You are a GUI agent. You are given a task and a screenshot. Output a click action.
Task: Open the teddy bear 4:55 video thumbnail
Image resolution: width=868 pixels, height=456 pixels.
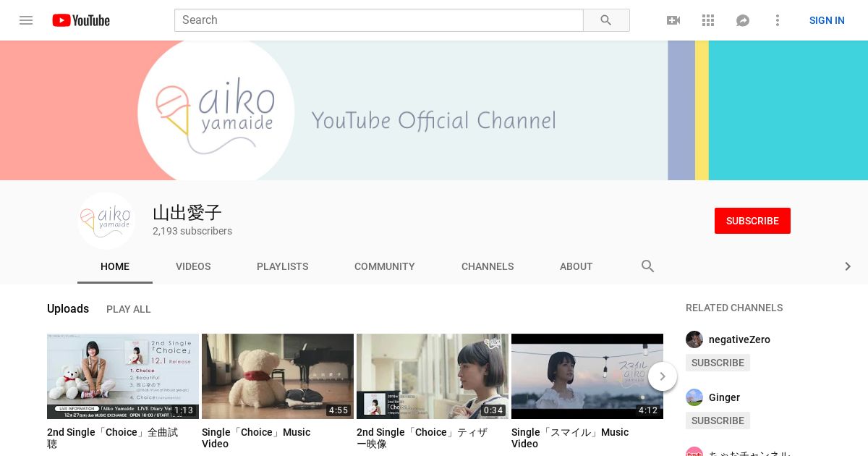278,376
